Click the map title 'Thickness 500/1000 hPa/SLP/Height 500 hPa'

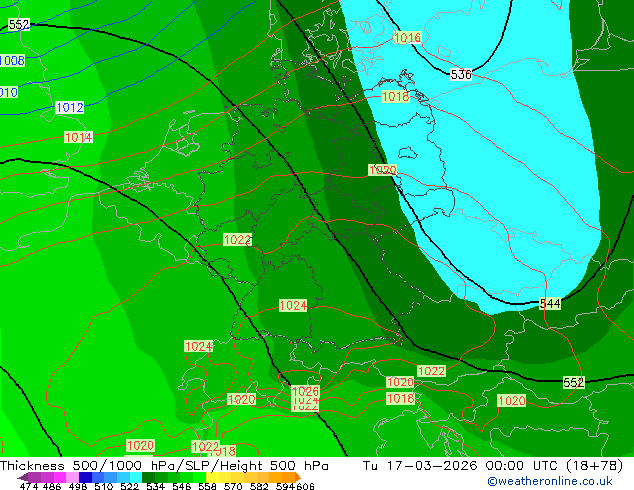click(x=164, y=466)
